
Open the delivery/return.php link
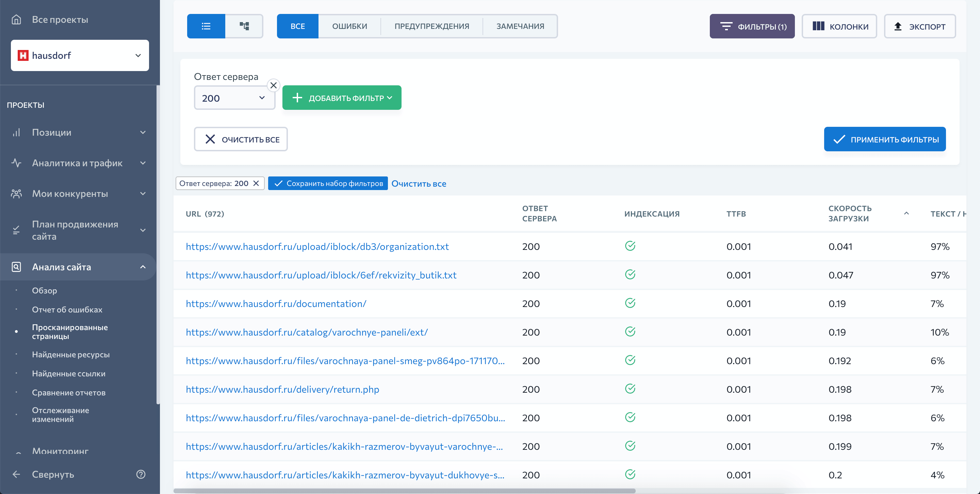click(x=282, y=390)
